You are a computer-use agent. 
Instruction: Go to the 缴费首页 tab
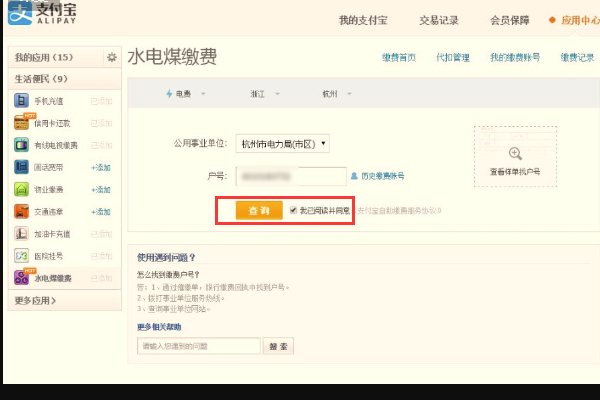point(399,57)
